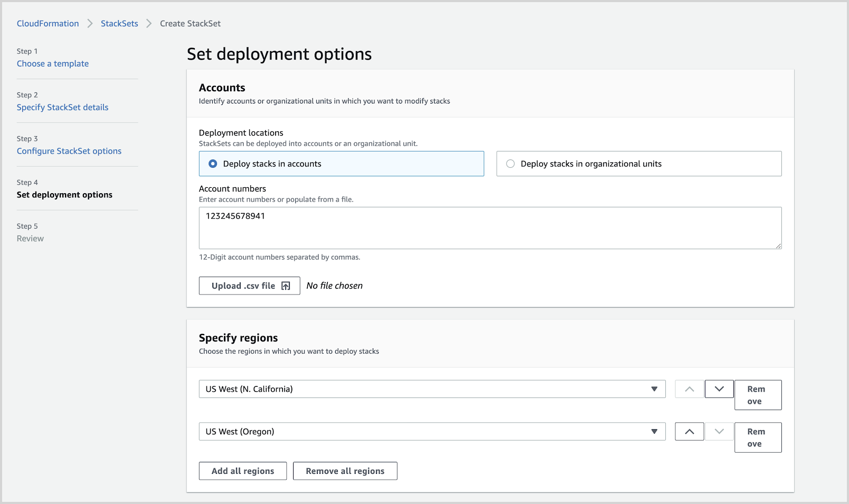Image resolution: width=849 pixels, height=504 pixels.
Task: Select Deploy stacks in organizational units
Action: [511, 164]
